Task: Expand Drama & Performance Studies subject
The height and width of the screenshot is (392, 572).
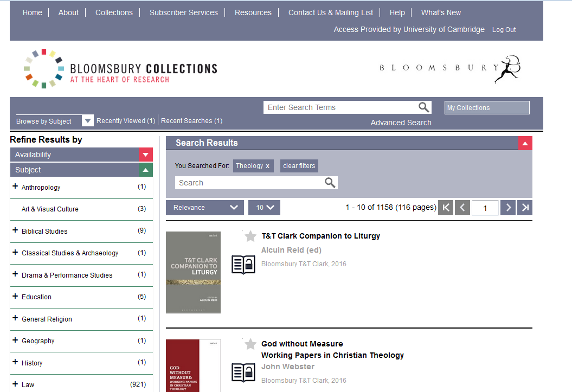Action: (15, 274)
